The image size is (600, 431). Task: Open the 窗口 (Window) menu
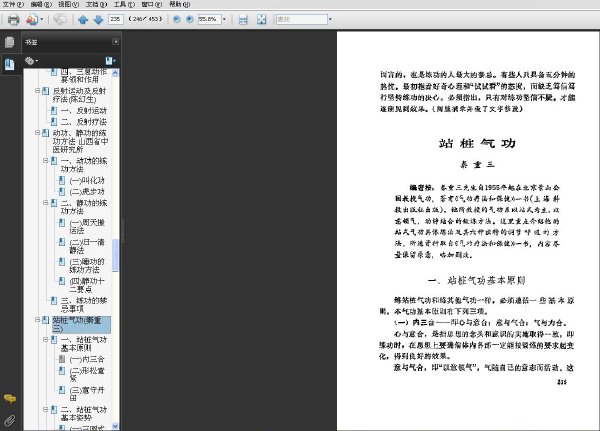tap(152, 4)
